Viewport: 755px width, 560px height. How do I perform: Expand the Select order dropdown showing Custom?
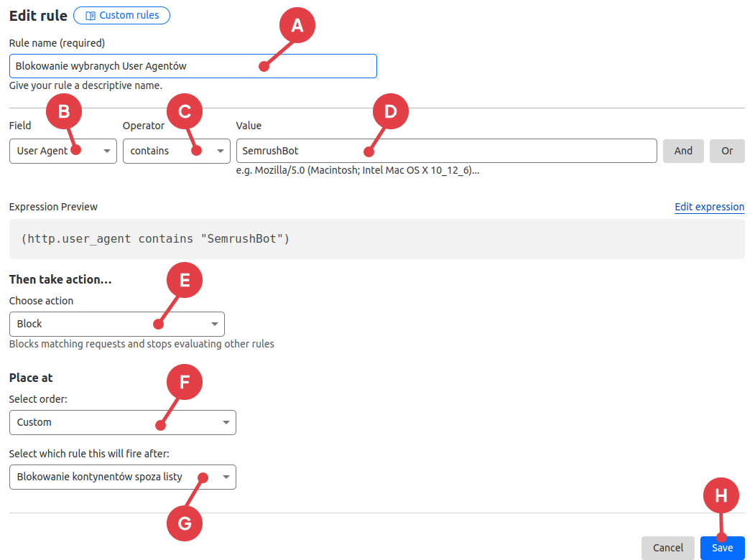(x=122, y=422)
